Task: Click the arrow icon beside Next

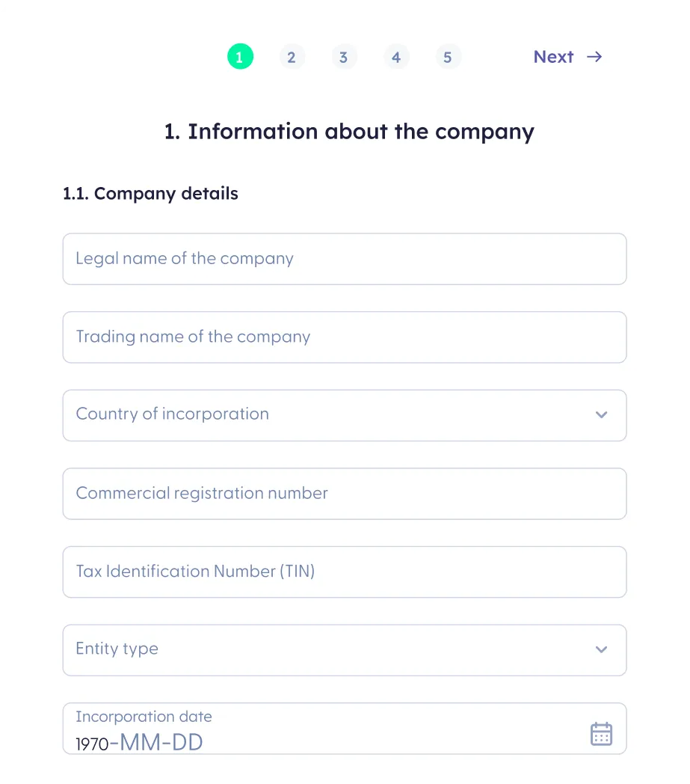Action: coord(594,57)
